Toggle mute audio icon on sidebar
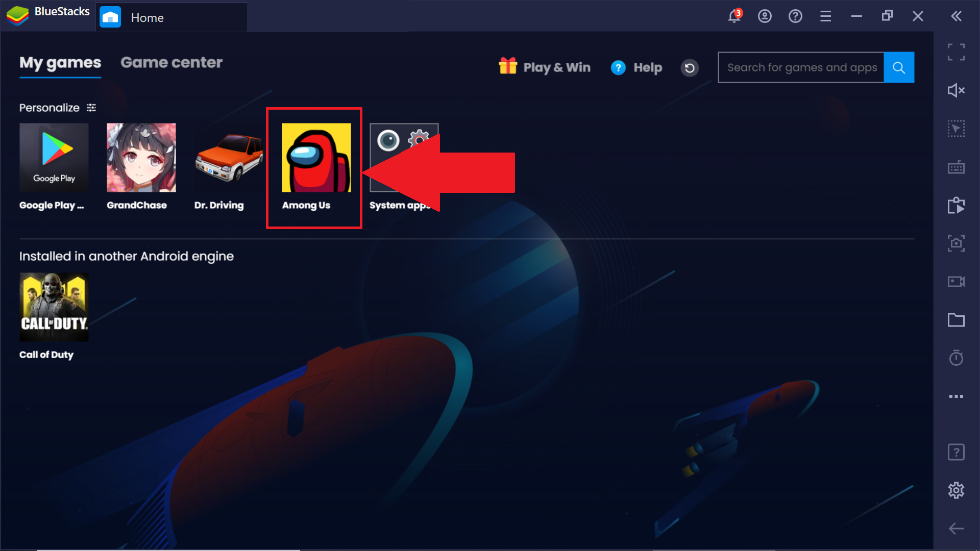This screenshot has width=980, height=551. (957, 88)
